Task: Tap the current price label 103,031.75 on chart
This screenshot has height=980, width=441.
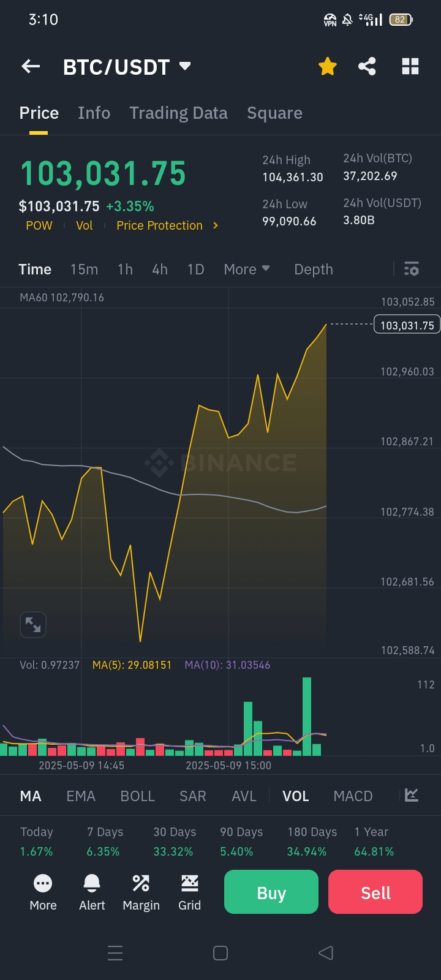Action: (407, 325)
